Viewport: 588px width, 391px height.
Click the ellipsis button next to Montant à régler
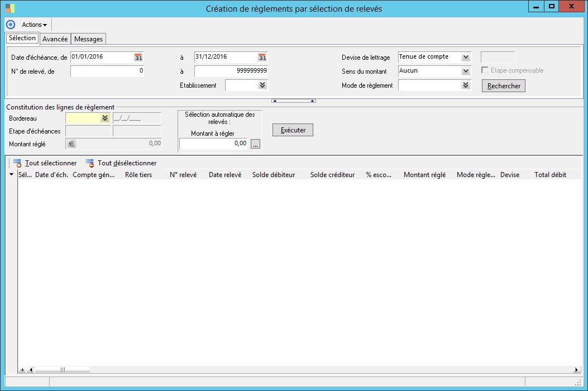(x=255, y=144)
